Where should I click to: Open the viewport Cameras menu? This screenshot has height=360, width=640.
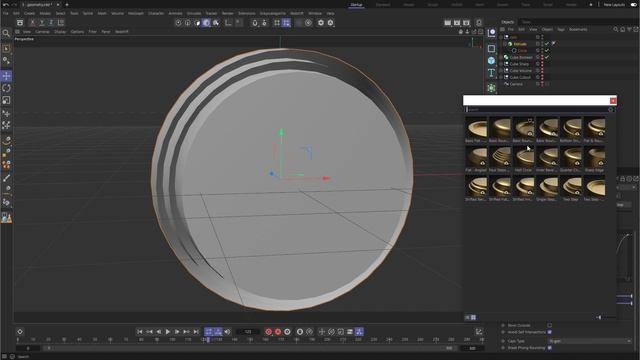(x=42, y=31)
